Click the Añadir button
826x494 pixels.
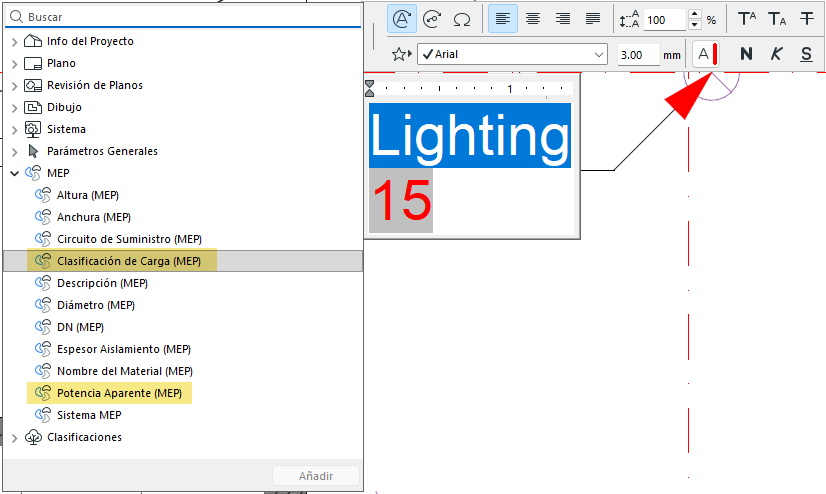coord(316,476)
